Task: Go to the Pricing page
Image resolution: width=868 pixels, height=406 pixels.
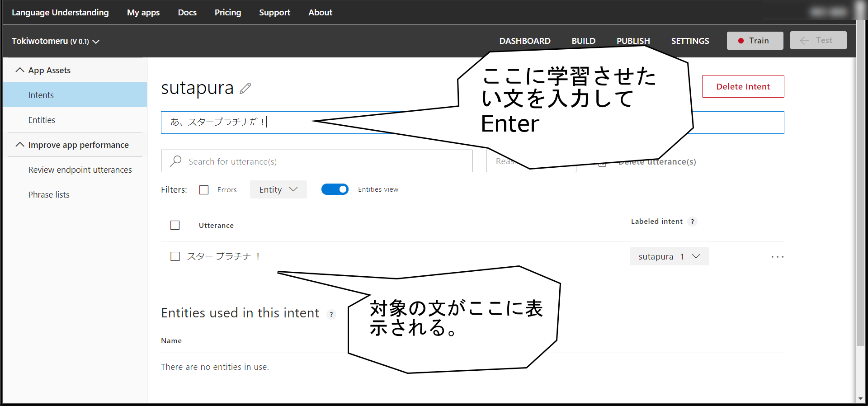Action: tap(228, 12)
